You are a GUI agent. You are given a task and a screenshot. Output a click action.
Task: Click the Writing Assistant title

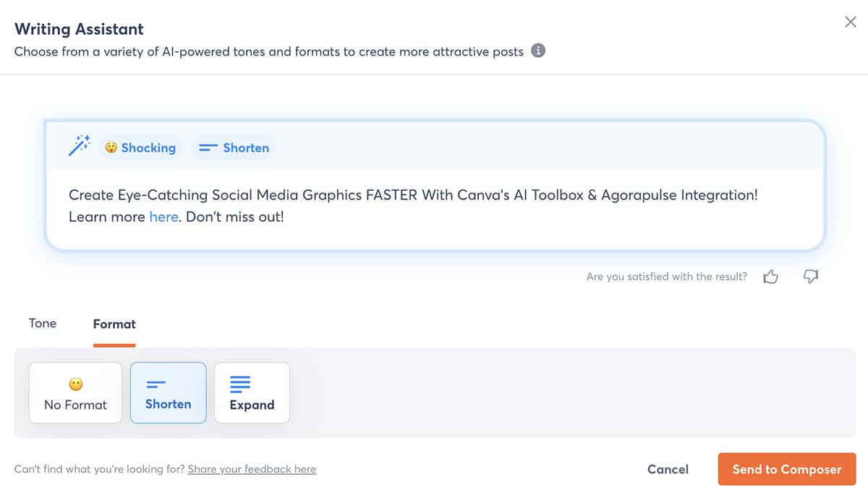point(79,30)
